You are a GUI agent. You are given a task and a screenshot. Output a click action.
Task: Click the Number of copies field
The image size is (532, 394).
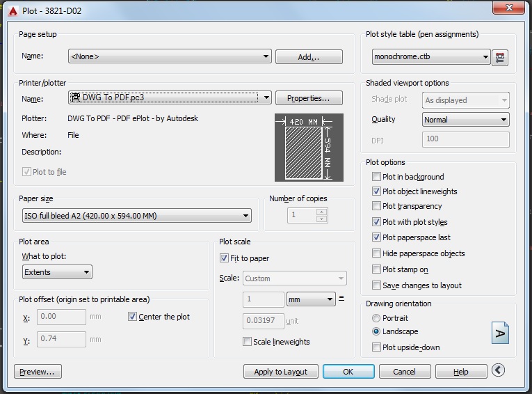[302, 215]
